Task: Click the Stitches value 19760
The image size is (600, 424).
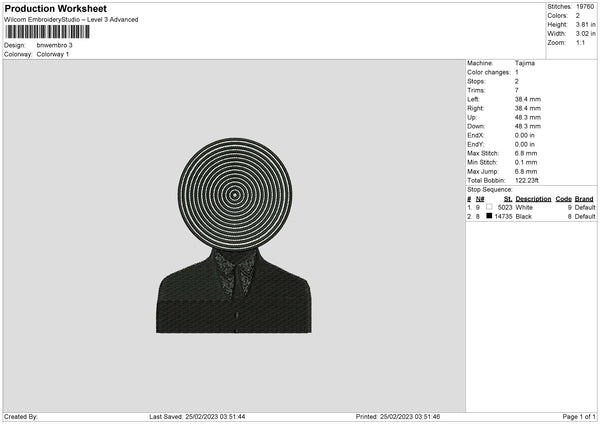Action: (x=585, y=7)
